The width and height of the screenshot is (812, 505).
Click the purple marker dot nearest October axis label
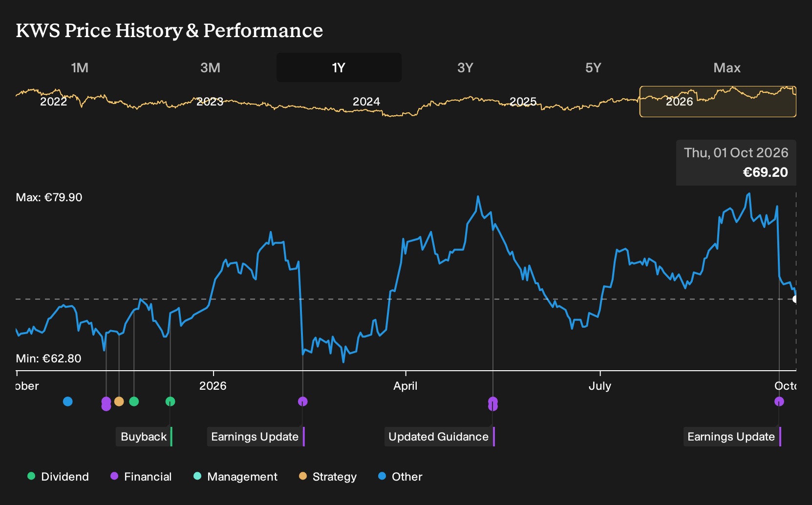click(779, 401)
